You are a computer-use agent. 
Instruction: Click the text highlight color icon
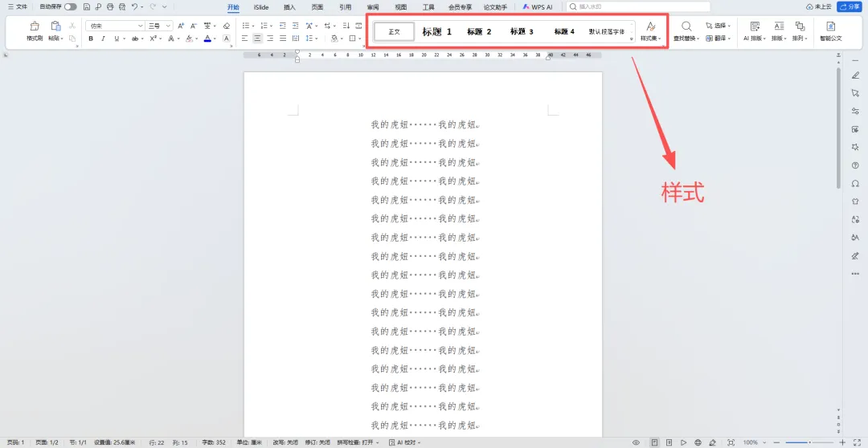(189, 39)
